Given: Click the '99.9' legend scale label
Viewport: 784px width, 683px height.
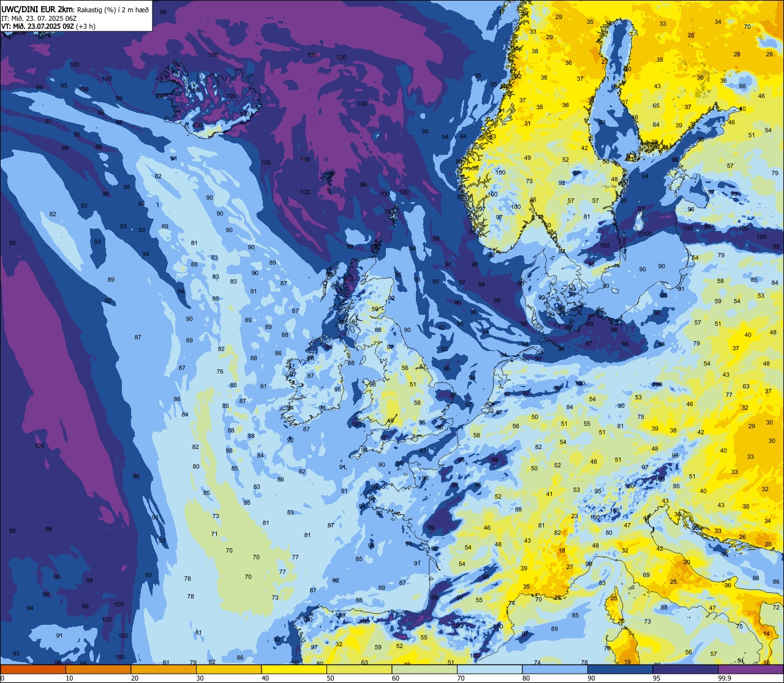Looking at the screenshot, I should tap(725, 678).
